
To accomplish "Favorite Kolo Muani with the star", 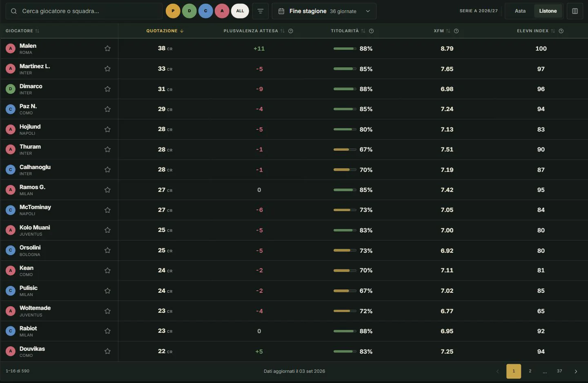I will (x=107, y=230).
